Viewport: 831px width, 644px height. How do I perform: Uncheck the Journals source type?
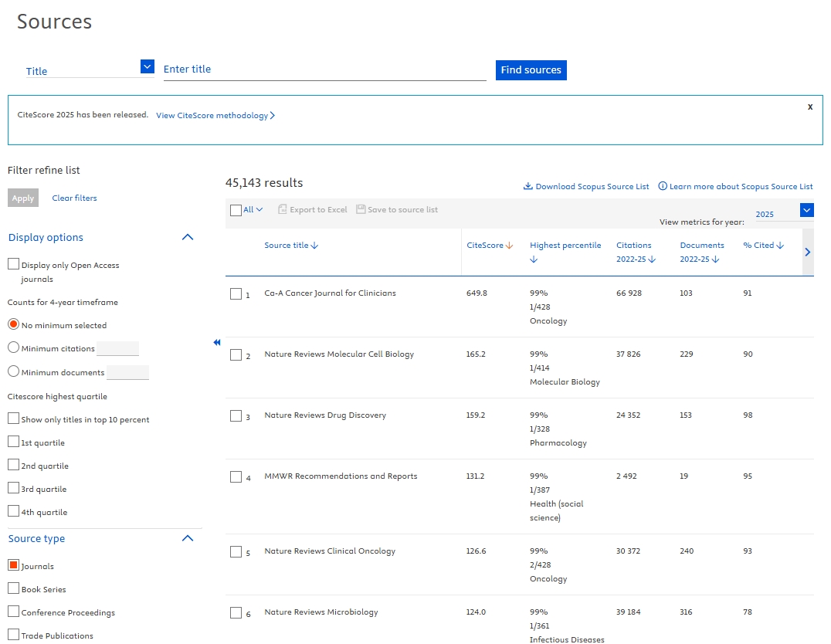point(14,565)
